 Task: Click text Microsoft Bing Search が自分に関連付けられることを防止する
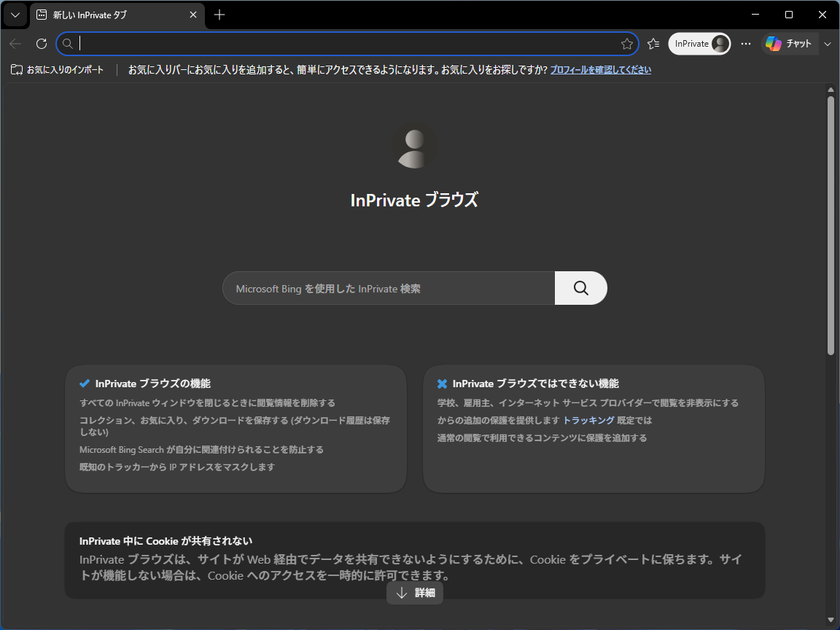[201, 449]
